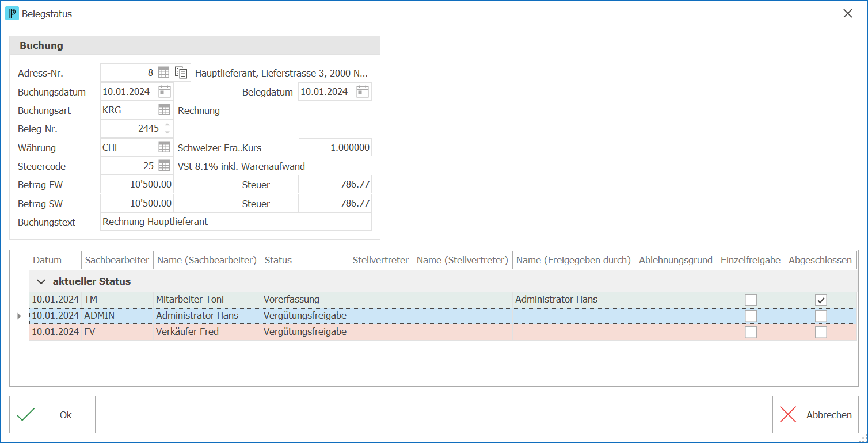Toggle Einzelfreigabe checkbox for Administrator Hans row

(751, 316)
